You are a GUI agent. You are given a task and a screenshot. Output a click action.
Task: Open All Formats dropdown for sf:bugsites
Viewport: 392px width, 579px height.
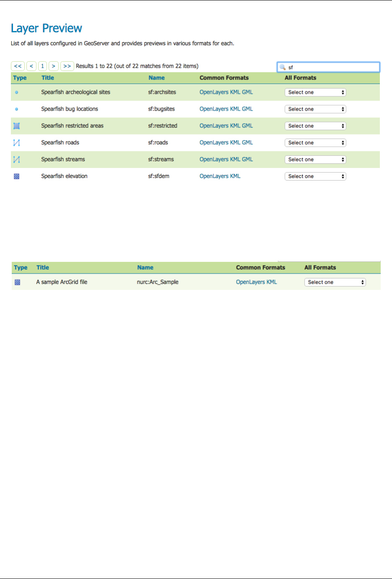[x=315, y=109]
